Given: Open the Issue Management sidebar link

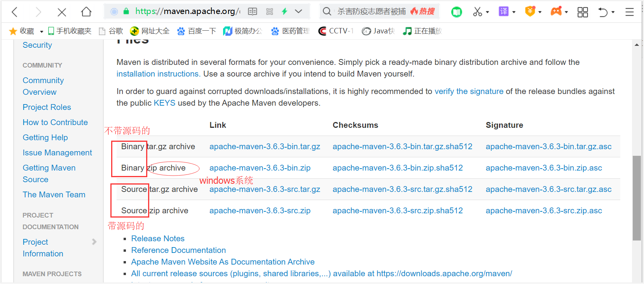Looking at the screenshot, I should (x=57, y=153).
